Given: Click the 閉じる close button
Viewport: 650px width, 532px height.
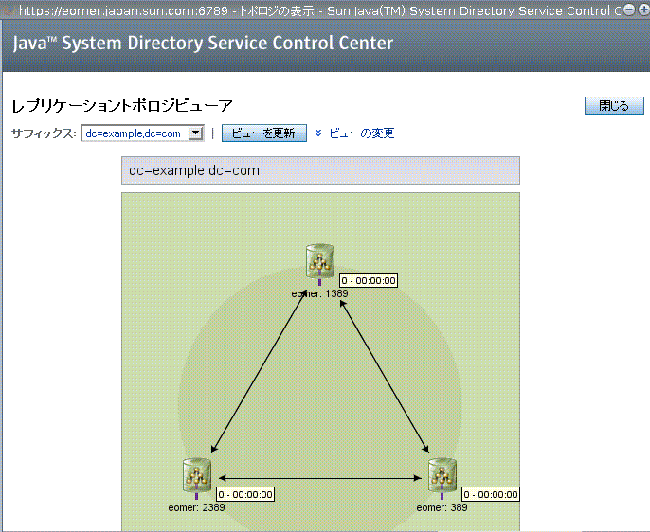Looking at the screenshot, I should pos(614,106).
